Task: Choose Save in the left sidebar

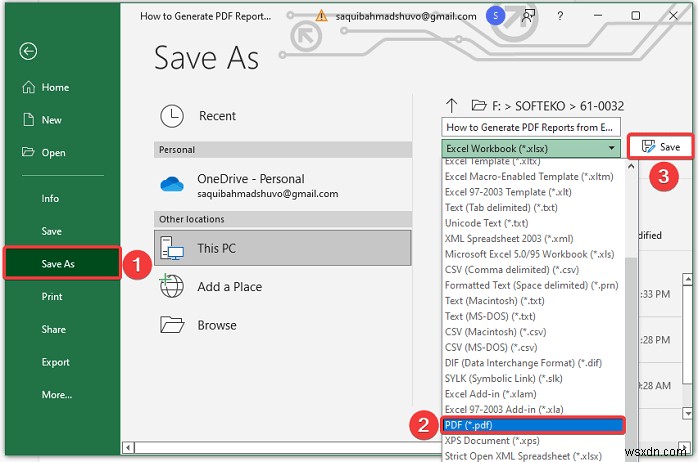Action: [x=51, y=231]
